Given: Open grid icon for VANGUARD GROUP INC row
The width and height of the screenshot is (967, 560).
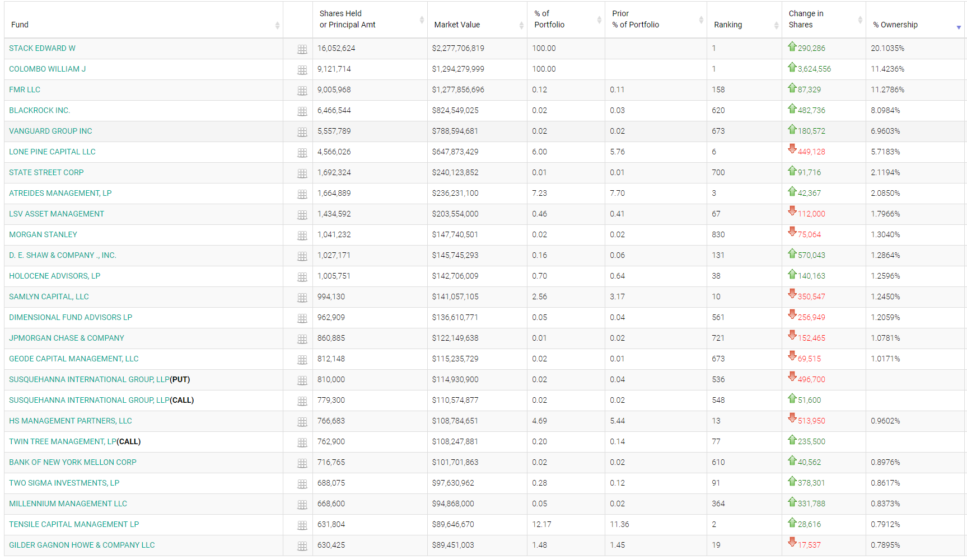Looking at the screenshot, I should [302, 132].
